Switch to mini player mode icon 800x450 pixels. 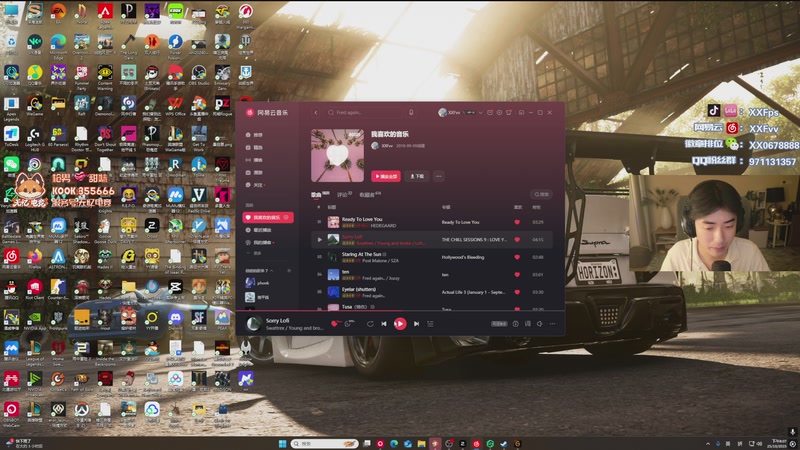click(x=521, y=113)
